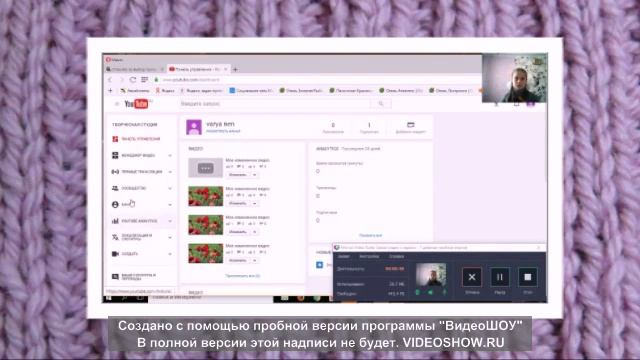This screenshot has height=360, width=640.
Task: Open Ваши субтитры и переводы in sidebar
Action: pyautogui.click(x=135, y=277)
